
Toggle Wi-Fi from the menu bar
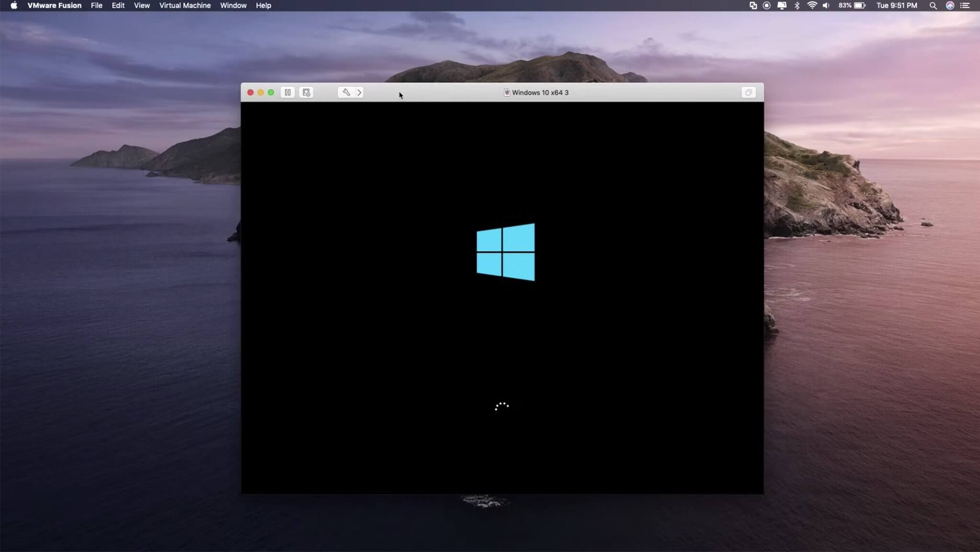click(x=811, y=5)
